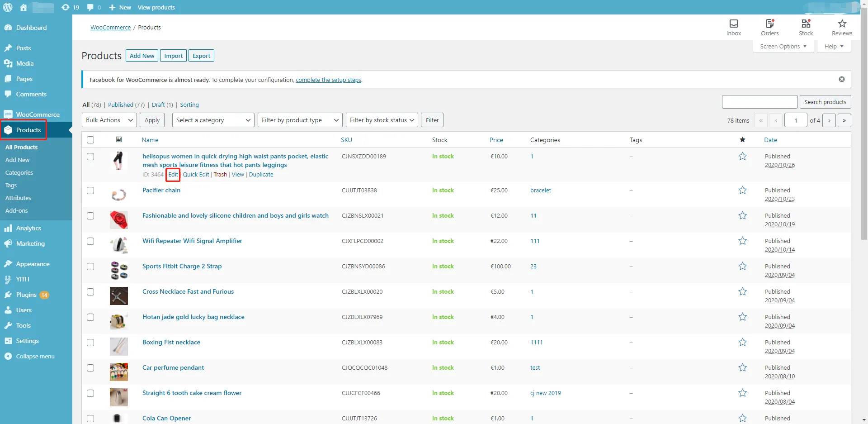Viewport: 868px width, 424px height.
Task: Open Analytics in the sidebar menu
Action: 28,228
